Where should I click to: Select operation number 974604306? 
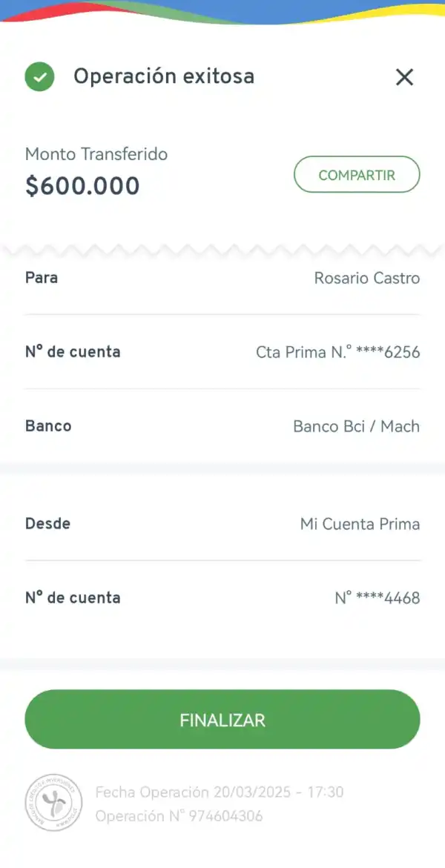(x=179, y=816)
